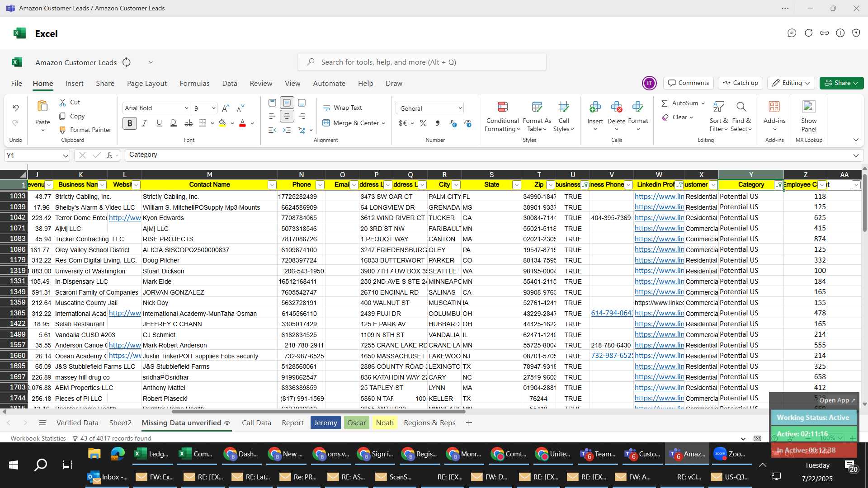Open the fill color picker arrow
868x488 pixels.
(232, 123)
